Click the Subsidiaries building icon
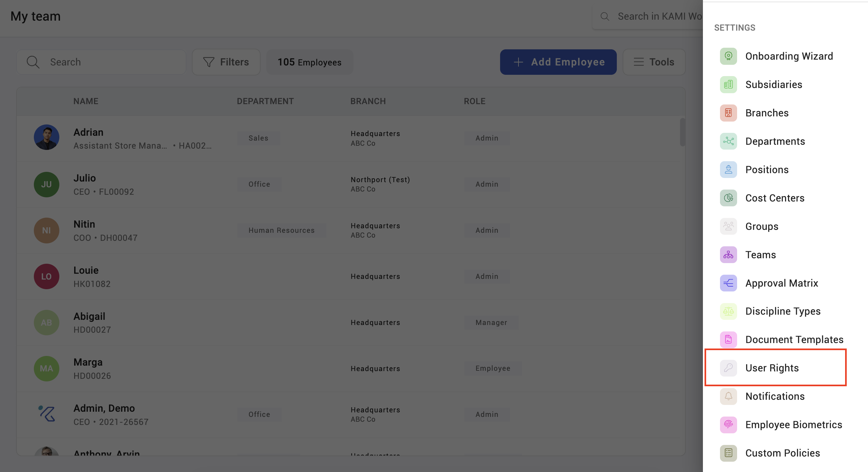This screenshot has height=472, width=868. 728,84
